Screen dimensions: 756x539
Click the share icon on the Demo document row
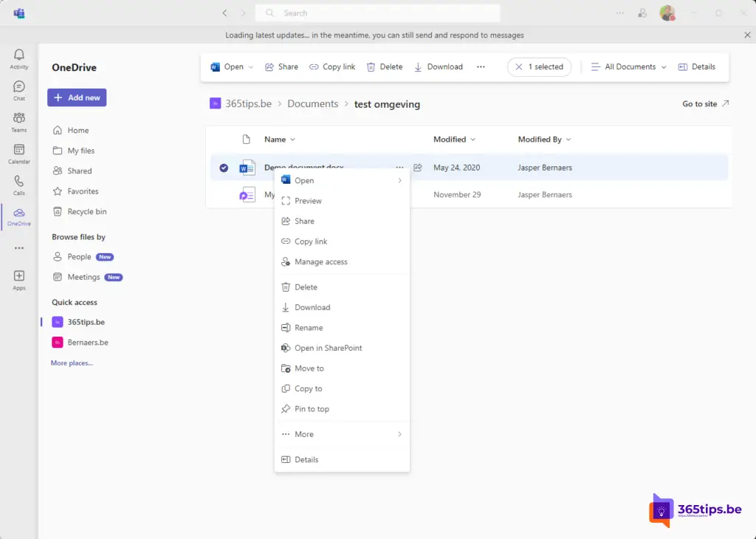coord(418,168)
